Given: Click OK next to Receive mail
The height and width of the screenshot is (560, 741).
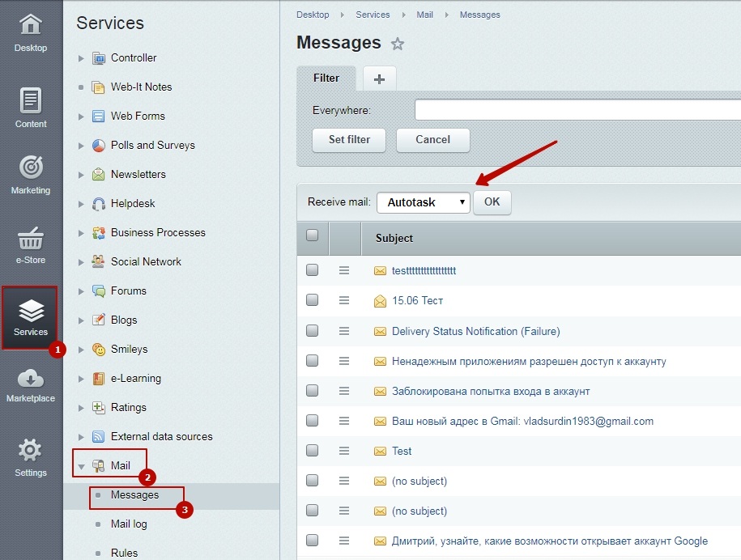Looking at the screenshot, I should pyautogui.click(x=492, y=202).
